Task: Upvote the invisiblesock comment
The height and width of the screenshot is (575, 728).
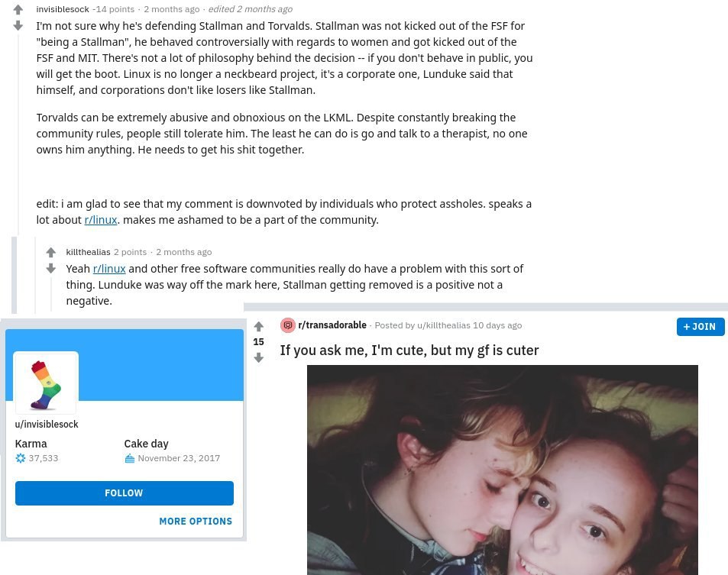Action: click(18, 9)
